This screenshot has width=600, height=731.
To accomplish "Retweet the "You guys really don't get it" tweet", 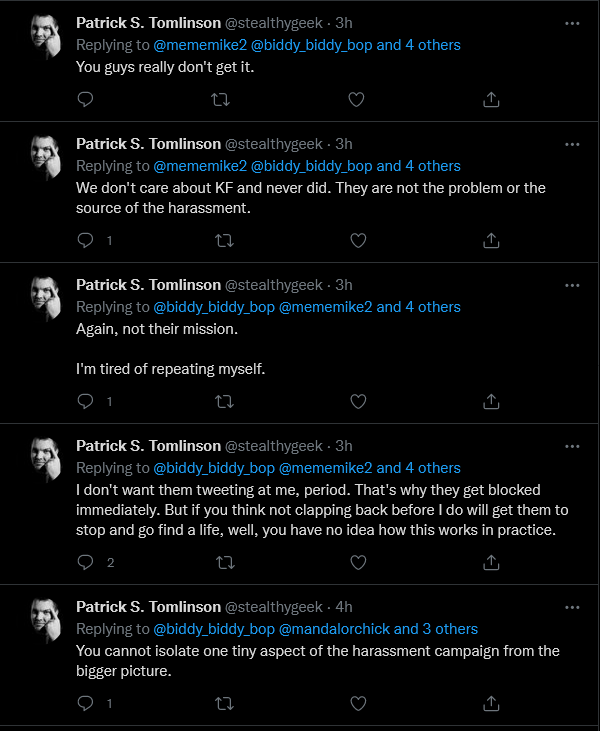I will pyautogui.click(x=221, y=99).
